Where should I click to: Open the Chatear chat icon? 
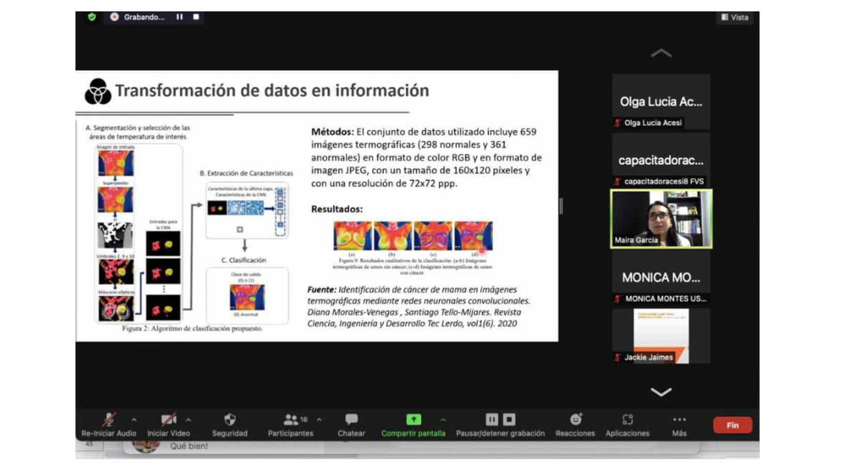point(351,420)
